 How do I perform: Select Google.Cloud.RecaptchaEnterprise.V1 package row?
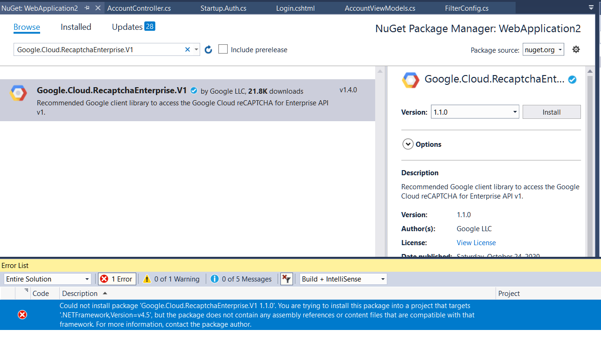coord(188,100)
